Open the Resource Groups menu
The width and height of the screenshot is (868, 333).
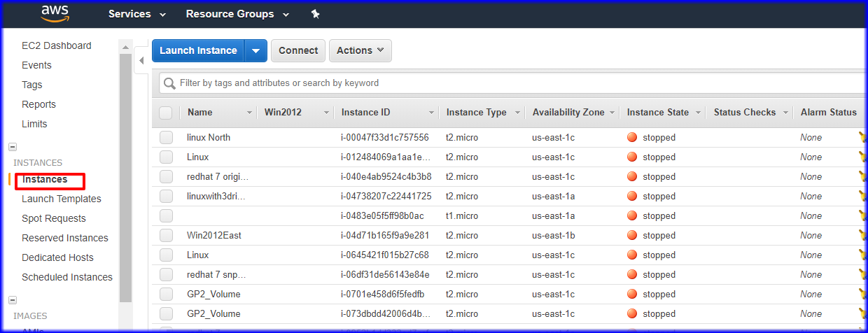pos(237,14)
